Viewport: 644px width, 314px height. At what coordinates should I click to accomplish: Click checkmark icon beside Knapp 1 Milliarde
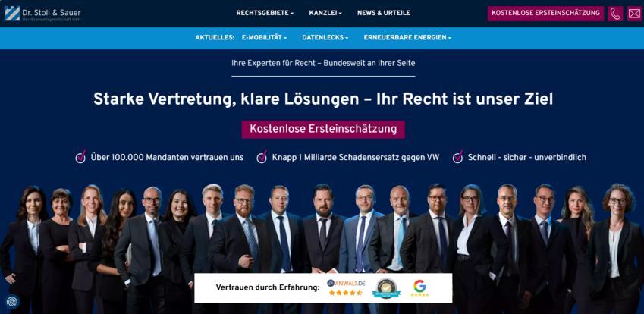[262, 157]
